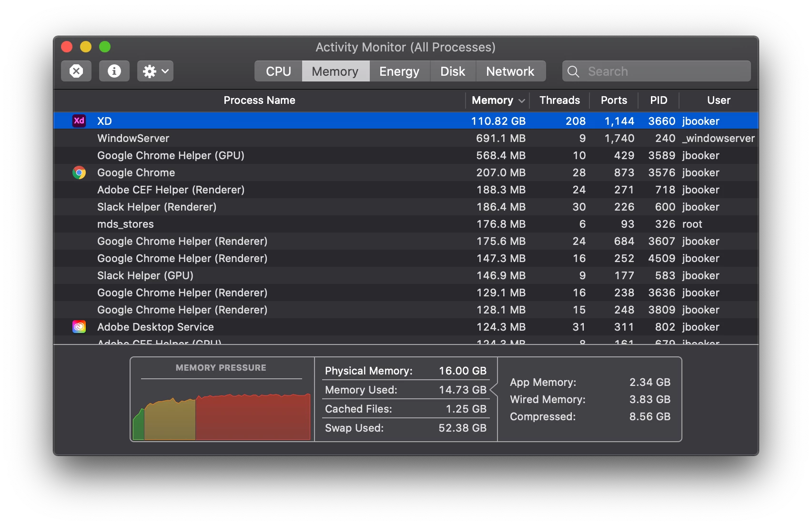This screenshot has height=526, width=812.
Task: Click the App Memory 2.34 GB entry
Action: click(x=590, y=382)
